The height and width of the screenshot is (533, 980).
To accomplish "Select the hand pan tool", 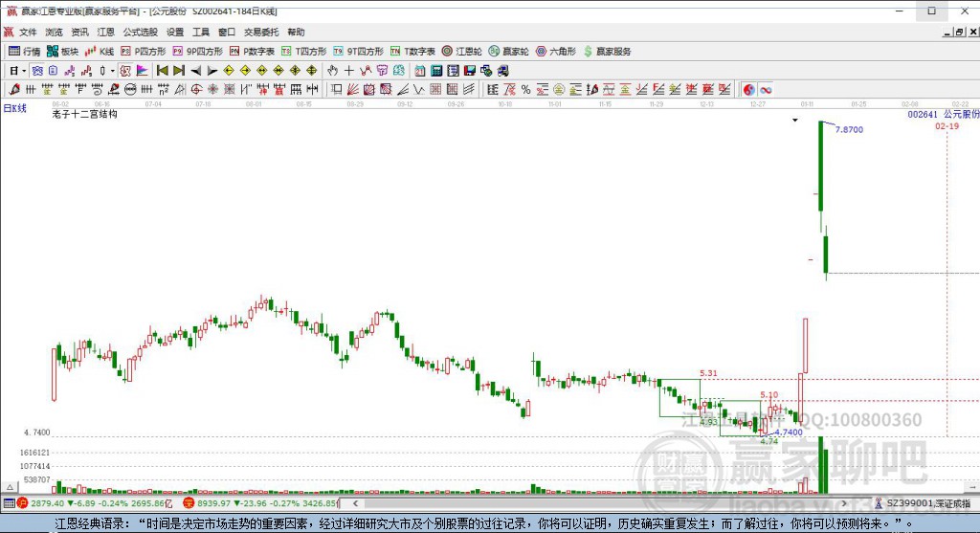I will [332, 71].
